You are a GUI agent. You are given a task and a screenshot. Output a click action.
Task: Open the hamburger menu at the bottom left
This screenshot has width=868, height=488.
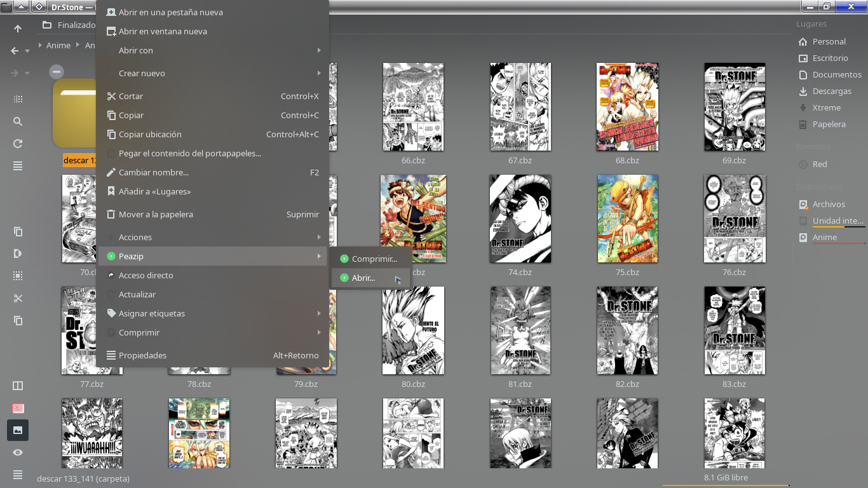(18, 475)
